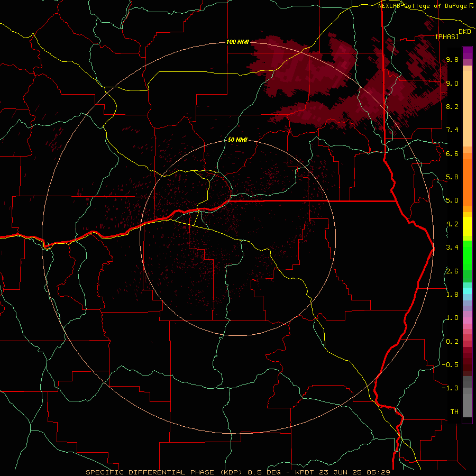Click the DKD unit label above the color scale
This screenshot has width=476, height=476.
pyautogui.click(x=465, y=32)
